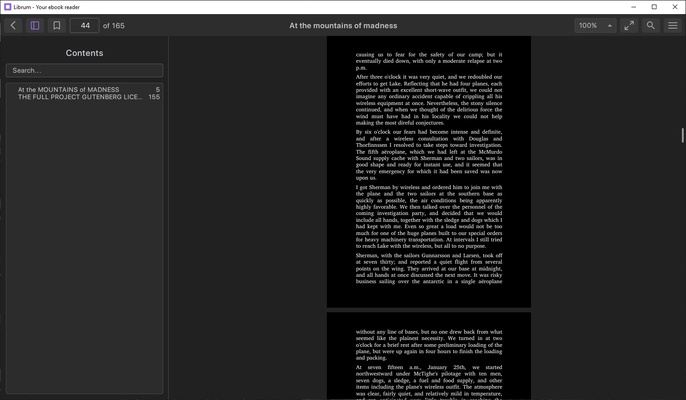686x400 pixels.
Task: Toggle the contents sidebar panel icon
Action: 35,25
